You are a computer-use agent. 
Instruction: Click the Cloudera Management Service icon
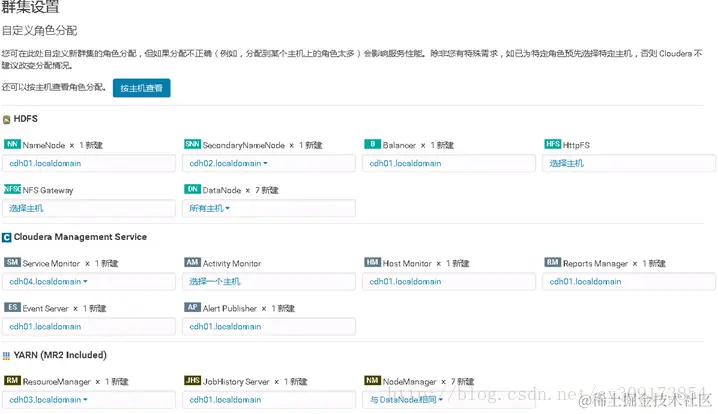pyautogui.click(x=6, y=238)
